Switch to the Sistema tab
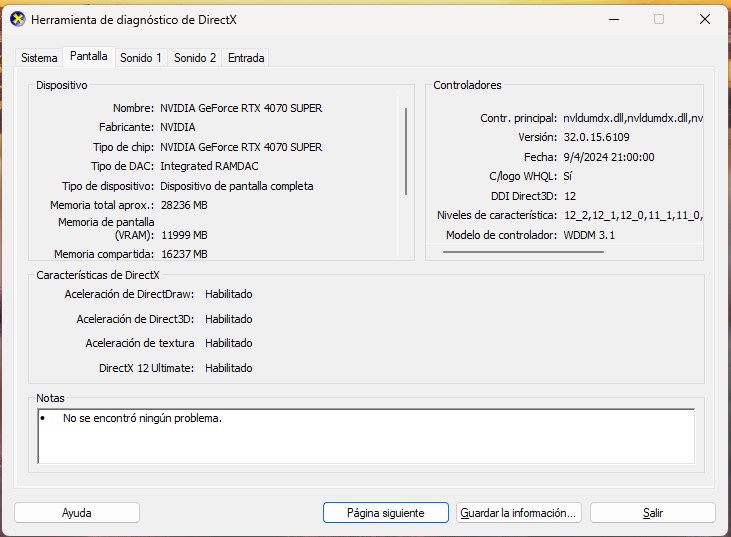The image size is (731, 537). (39, 58)
